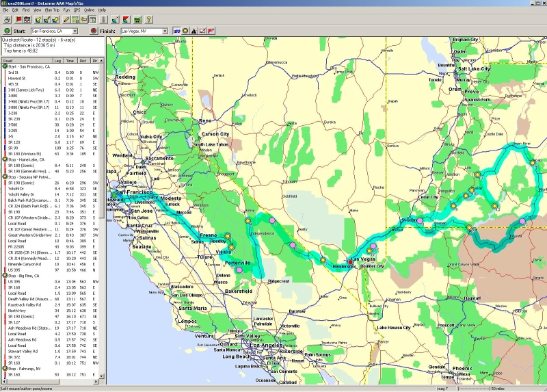Toggle the yellow circle stop marker button
Image resolution: width=547 pixels, height=392 pixels.
tap(186, 31)
